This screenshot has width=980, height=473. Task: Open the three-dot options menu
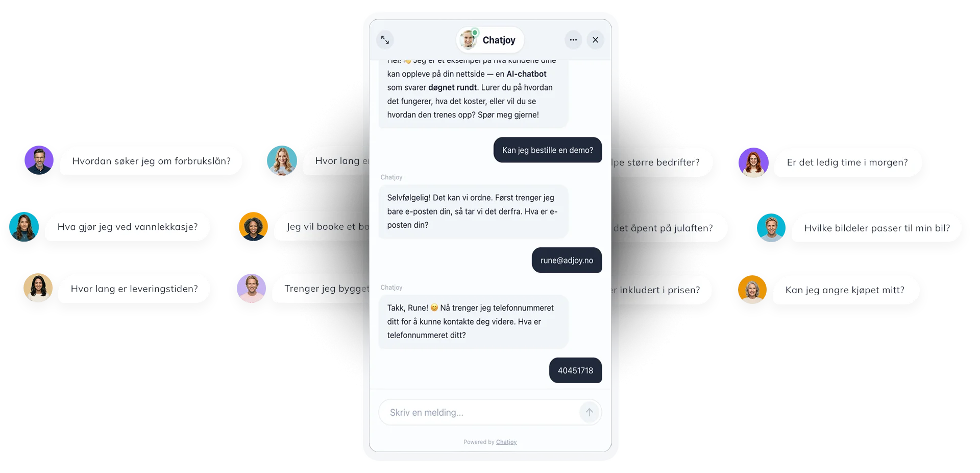coord(573,40)
